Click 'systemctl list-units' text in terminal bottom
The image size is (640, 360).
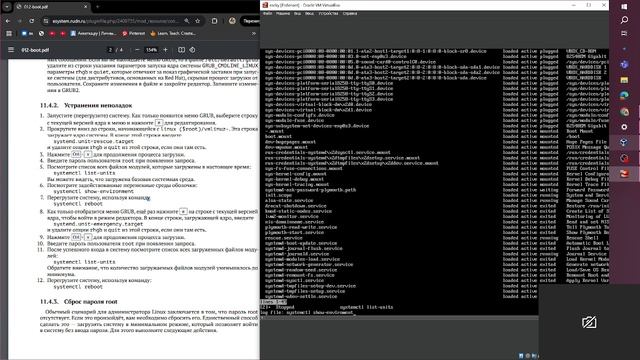367,307
